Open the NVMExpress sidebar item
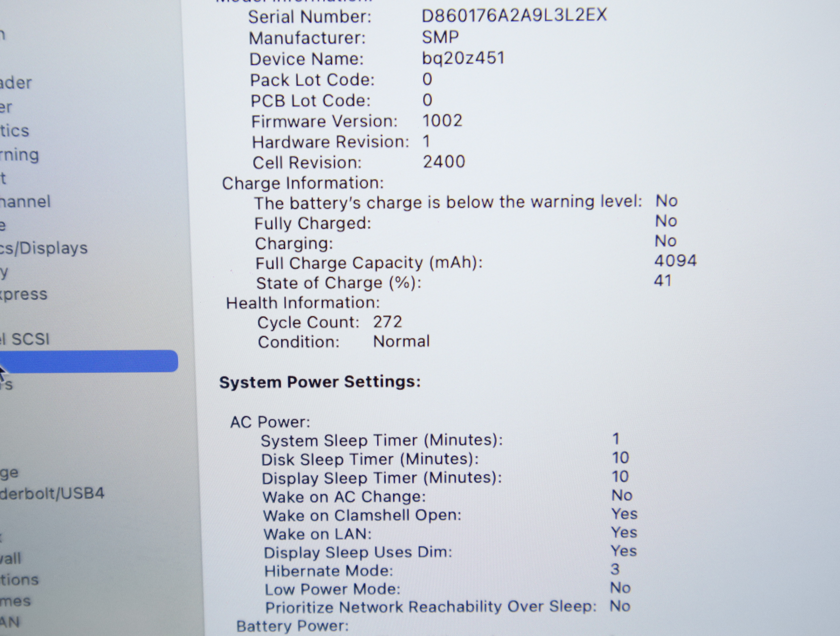 click(24, 295)
